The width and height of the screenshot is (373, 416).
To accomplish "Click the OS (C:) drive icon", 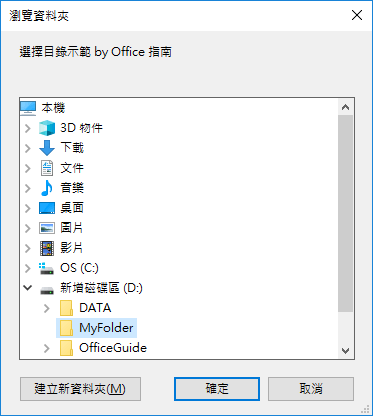I will coord(46,268).
